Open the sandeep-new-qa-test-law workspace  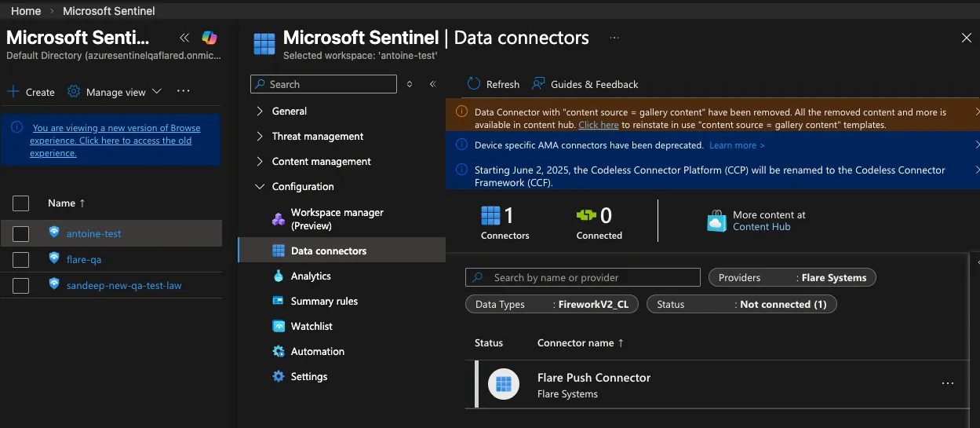[124, 285]
